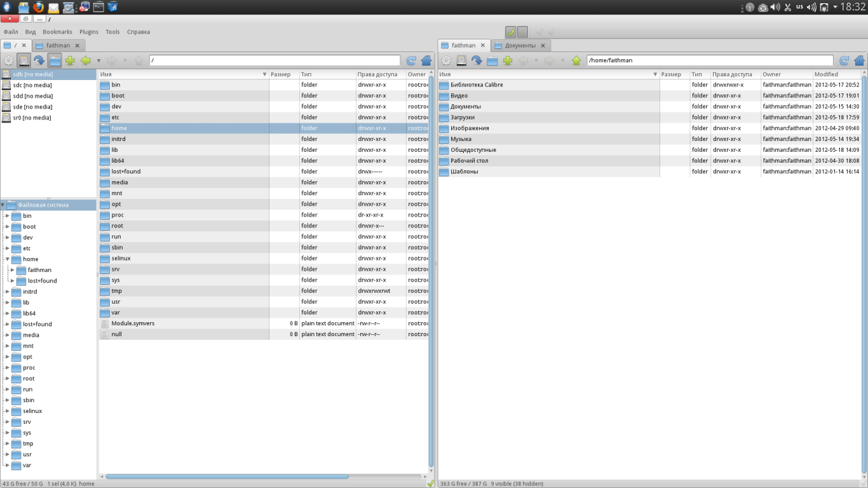Open the mail client from the top panel
The height and width of the screenshot is (488, 868).
point(53,8)
